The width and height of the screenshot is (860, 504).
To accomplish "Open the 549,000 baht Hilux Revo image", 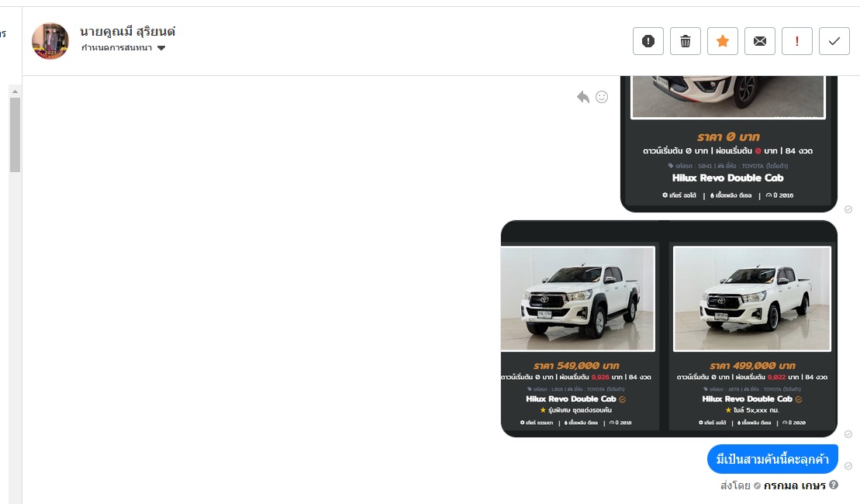I will coord(578,299).
